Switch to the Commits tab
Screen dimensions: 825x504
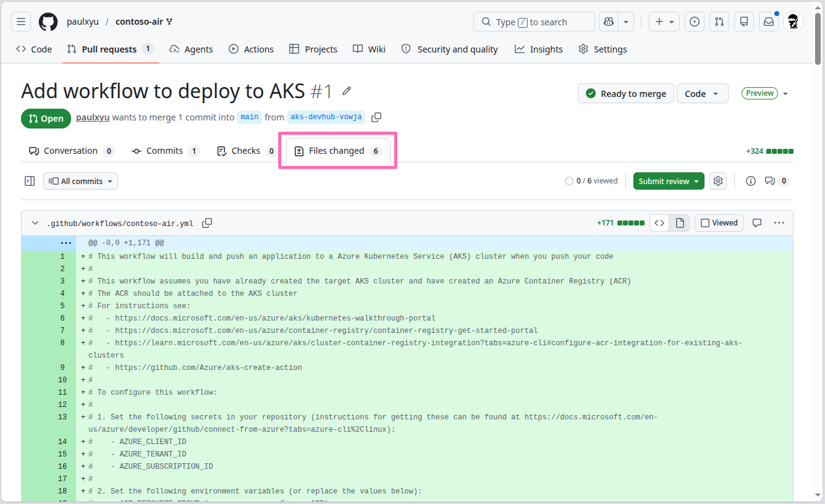coord(166,151)
